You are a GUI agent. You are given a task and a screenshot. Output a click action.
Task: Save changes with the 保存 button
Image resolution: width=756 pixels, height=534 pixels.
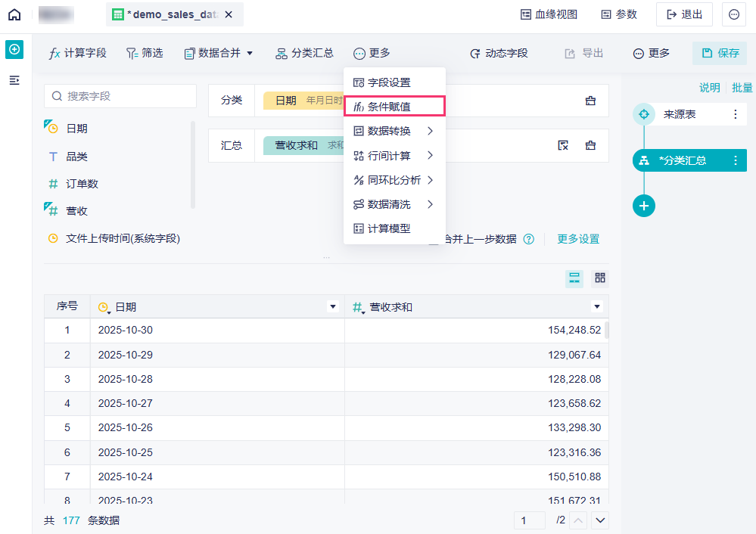pos(720,53)
